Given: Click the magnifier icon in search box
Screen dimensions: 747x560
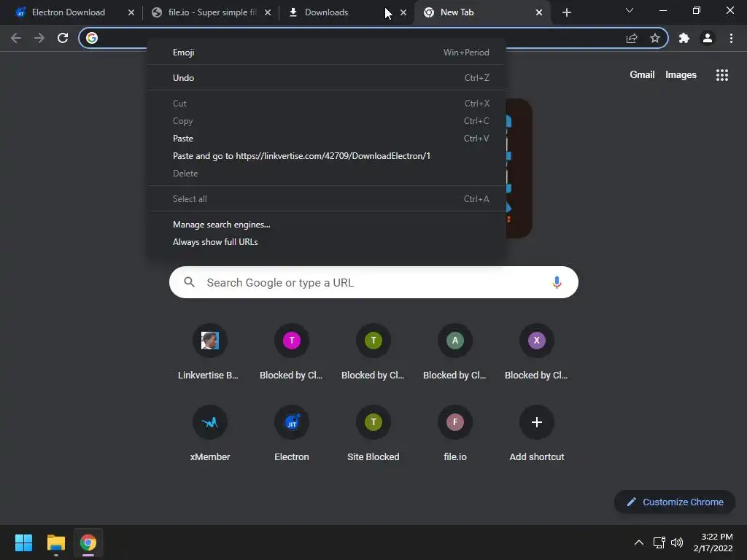Looking at the screenshot, I should tap(189, 282).
